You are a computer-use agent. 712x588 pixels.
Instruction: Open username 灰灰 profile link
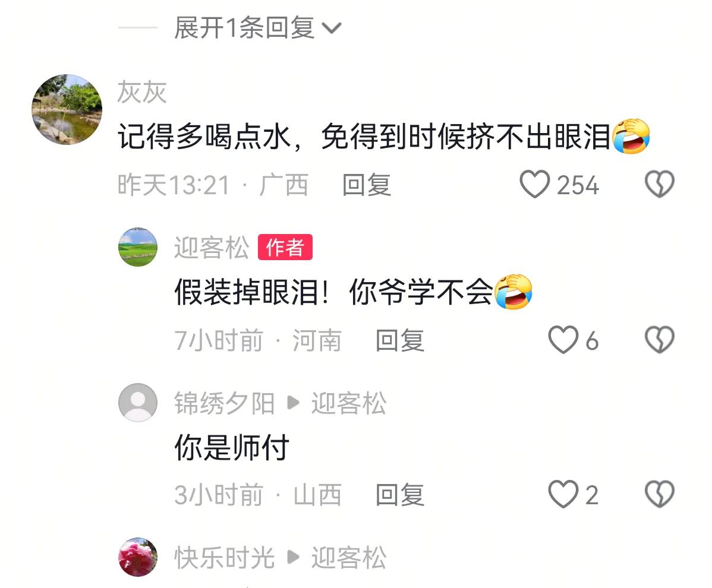(x=142, y=92)
